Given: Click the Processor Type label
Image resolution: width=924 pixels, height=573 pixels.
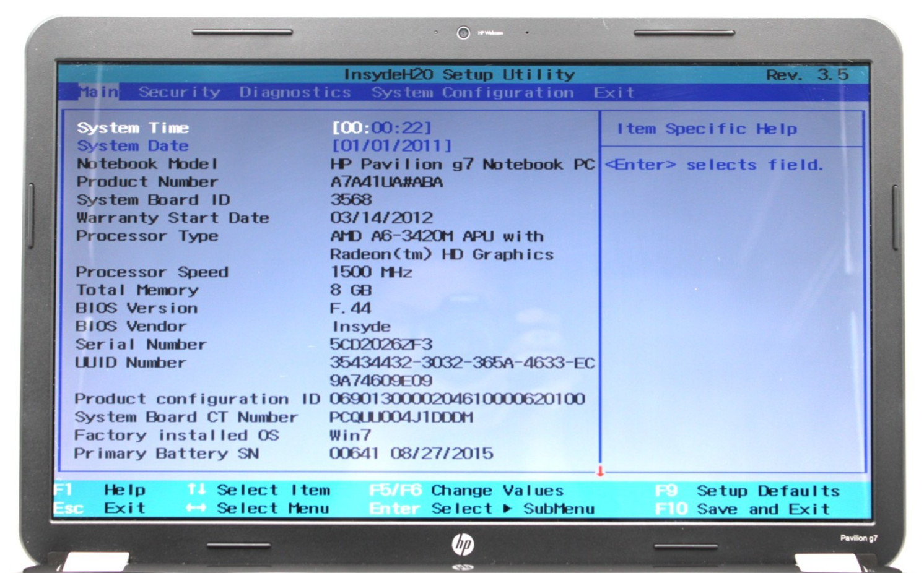Looking at the screenshot, I should [x=147, y=236].
